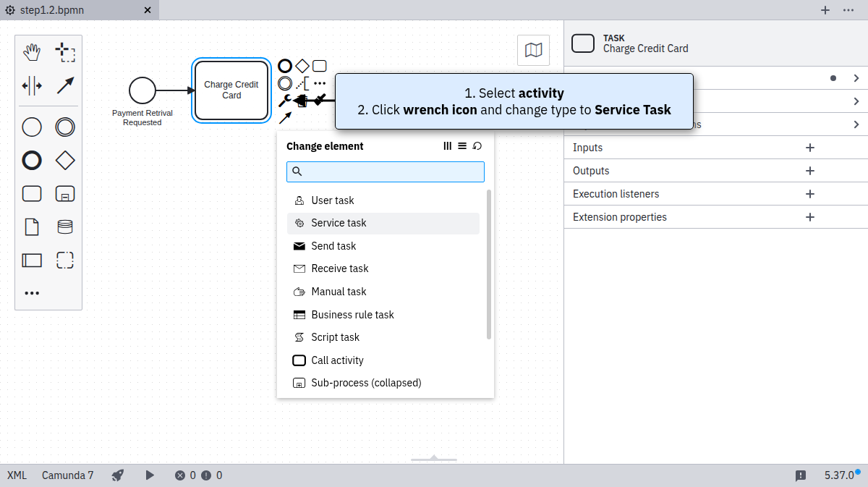The width and height of the screenshot is (868, 487).
Task: Create a gateway from the palette
Action: coord(65,160)
